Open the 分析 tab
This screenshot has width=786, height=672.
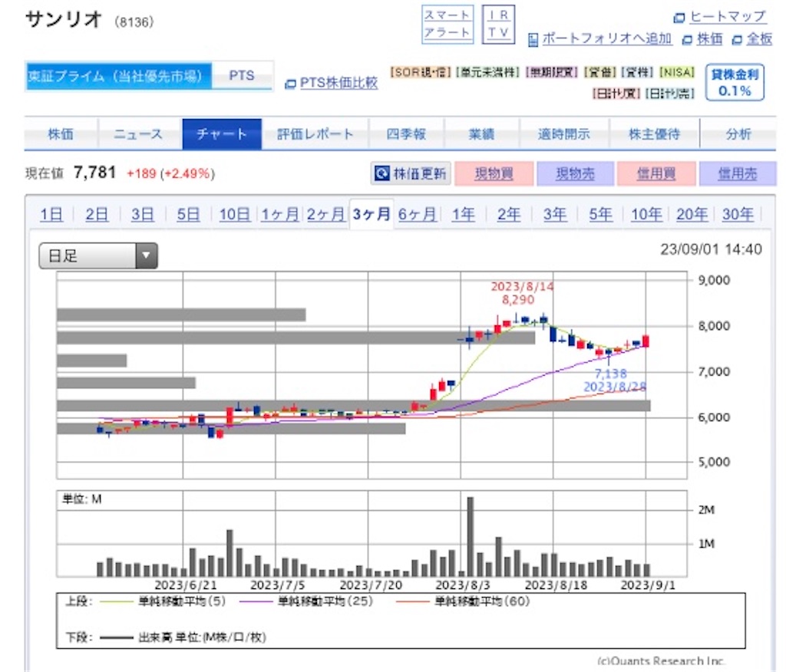click(738, 133)
